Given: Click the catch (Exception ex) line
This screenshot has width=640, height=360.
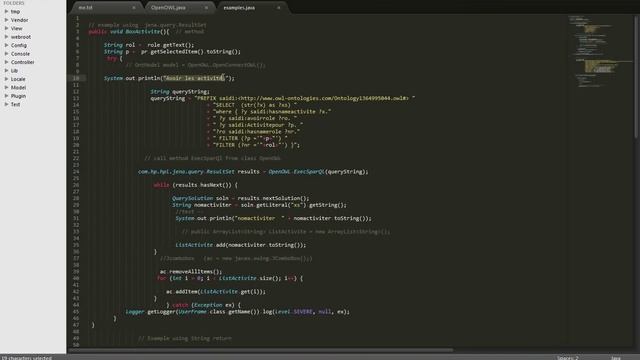Looking at the screenshot, I should pos(204,305).
